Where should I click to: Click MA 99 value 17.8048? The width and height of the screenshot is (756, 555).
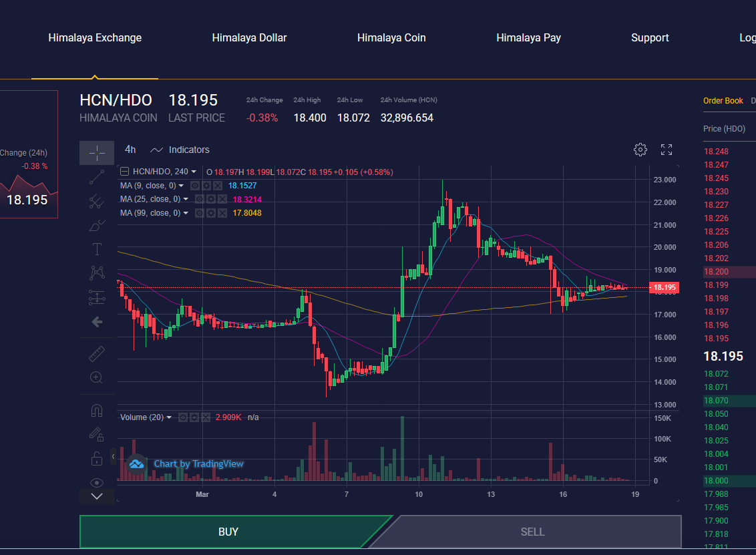(247, 213)
